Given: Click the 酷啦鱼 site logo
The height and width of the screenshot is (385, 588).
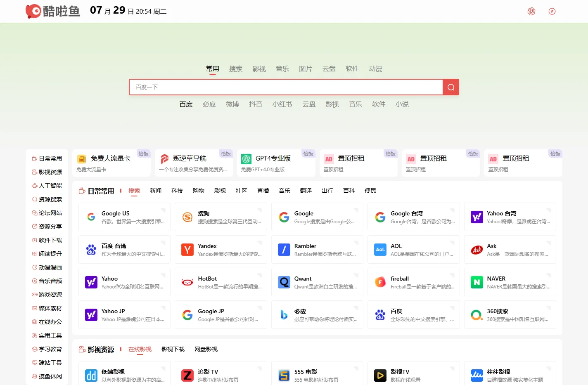Looking at the screenshot, I should pos(52,11).
